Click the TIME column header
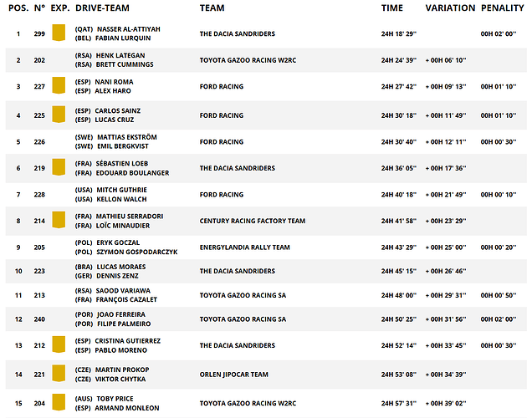This screenshot has width=532, height=418. 391,8
